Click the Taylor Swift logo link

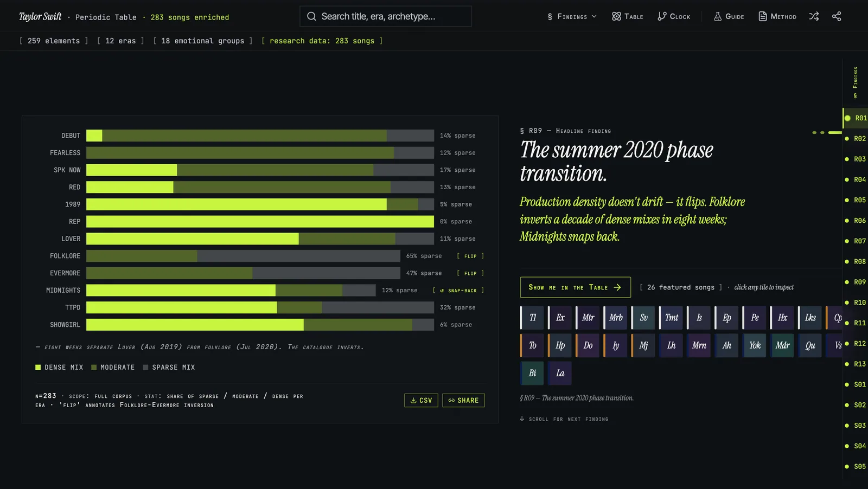click(x=40, y=17)
